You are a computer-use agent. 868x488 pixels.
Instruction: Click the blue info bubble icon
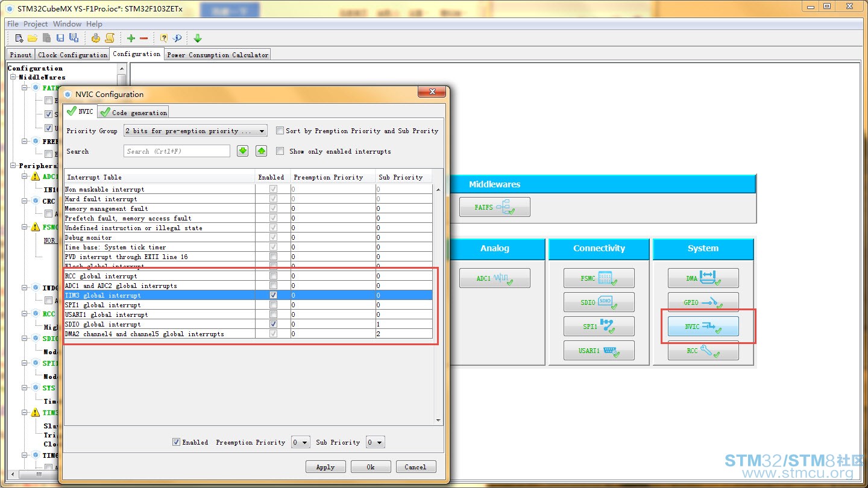[177, 38]
